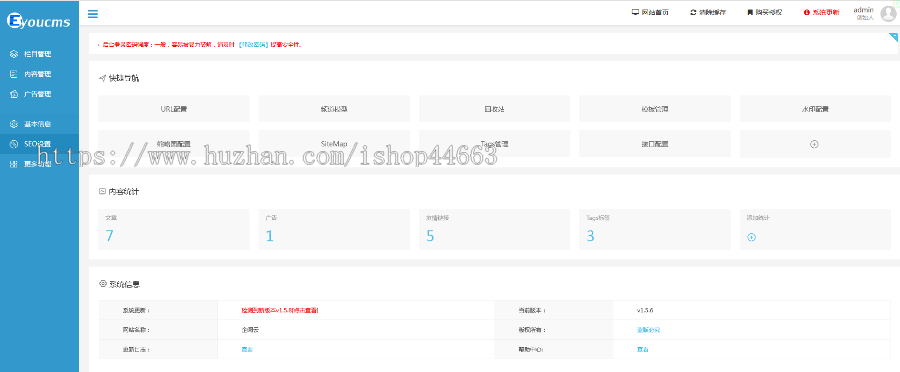Open the SiteMap quick navigation tile

click(334, 144)
